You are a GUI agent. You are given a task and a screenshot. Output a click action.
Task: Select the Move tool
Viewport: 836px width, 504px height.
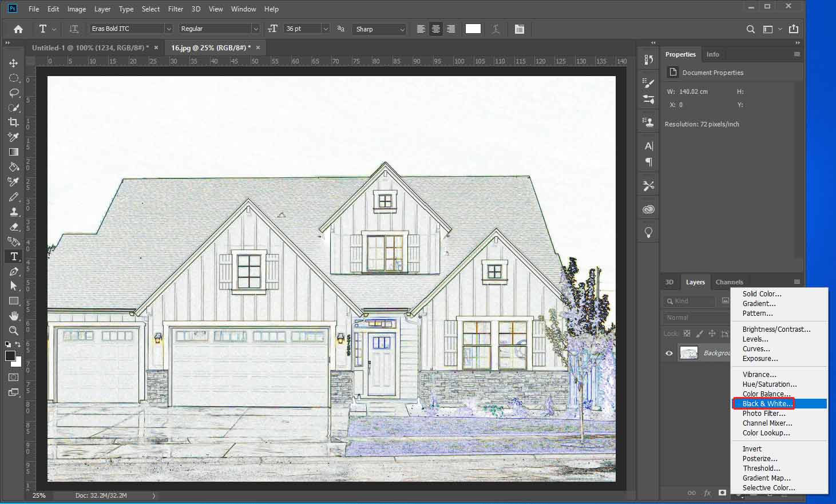click(x=14, y=63)
